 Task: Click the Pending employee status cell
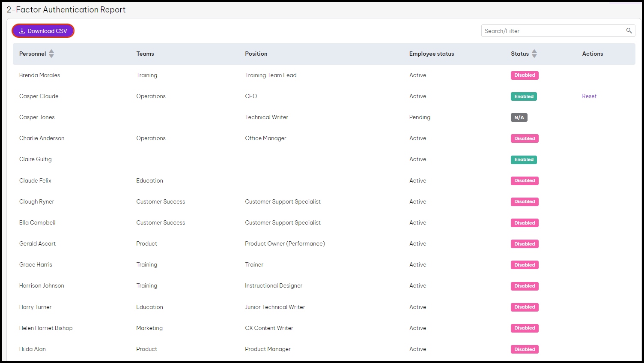point(420,117)
